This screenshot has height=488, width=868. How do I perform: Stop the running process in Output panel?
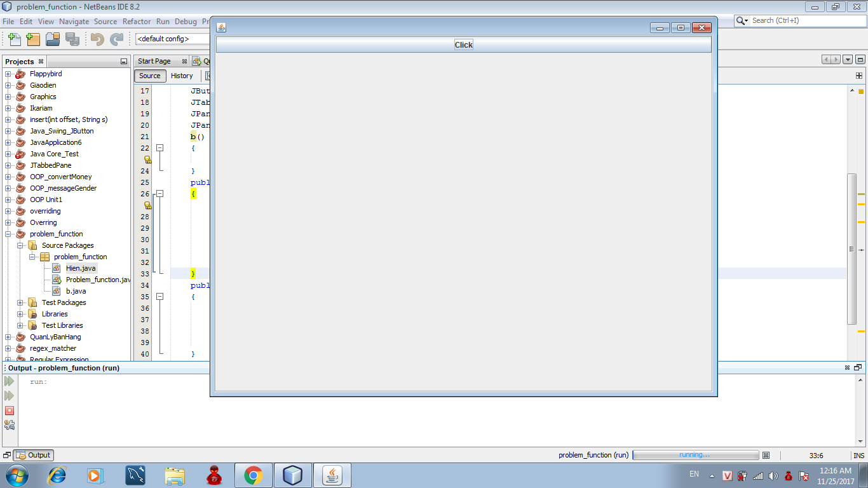[x=9, y=410]
